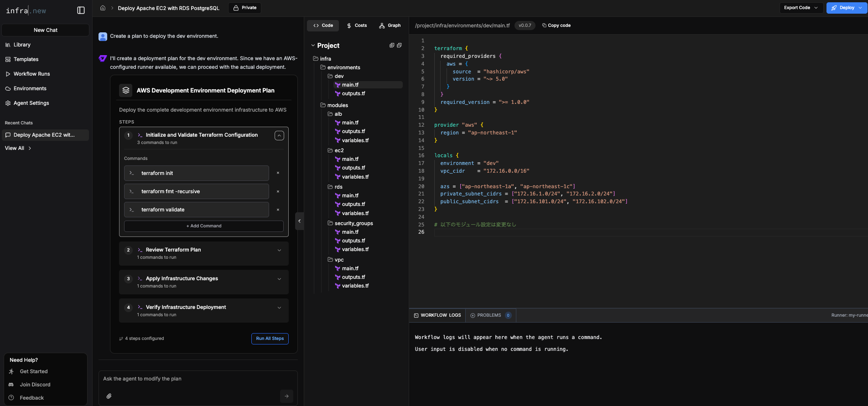The image size is (868, 406).
Task: Collapse the environments folder
Action: click(340, 67)
